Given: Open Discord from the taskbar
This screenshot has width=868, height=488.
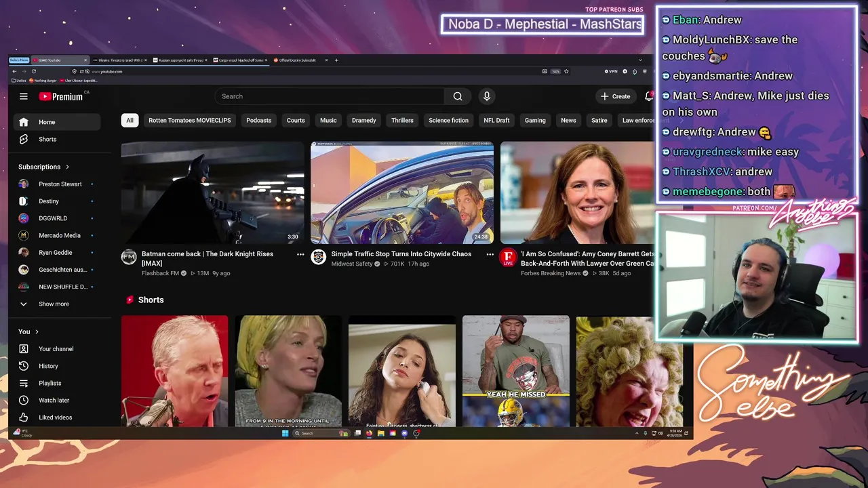Looking at the screenshot, I should pyautogui.click(x=404, y=433).
